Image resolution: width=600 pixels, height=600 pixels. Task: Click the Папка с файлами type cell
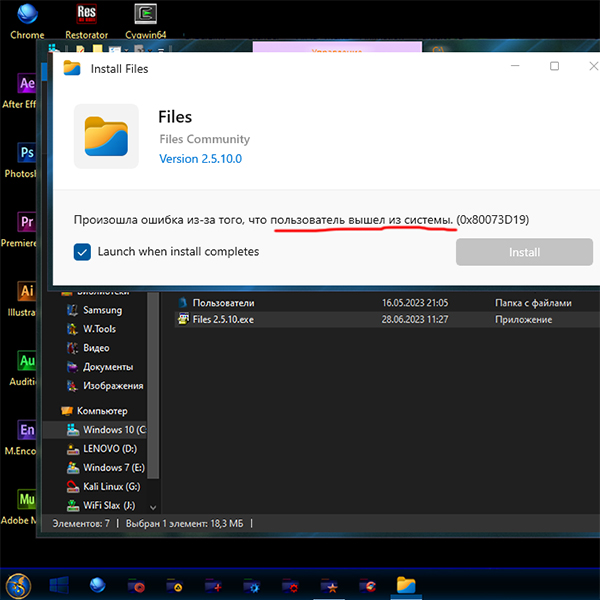(533, 303)
